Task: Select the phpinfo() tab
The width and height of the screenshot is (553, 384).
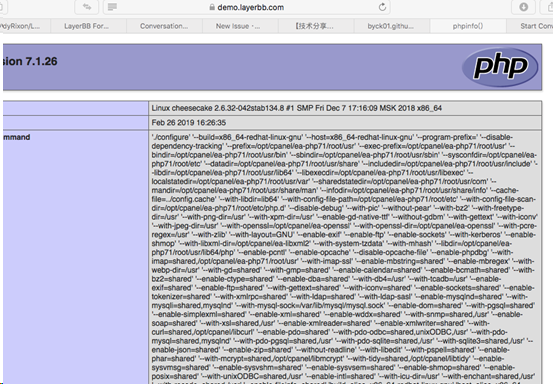Action: (x=468, y=26)
